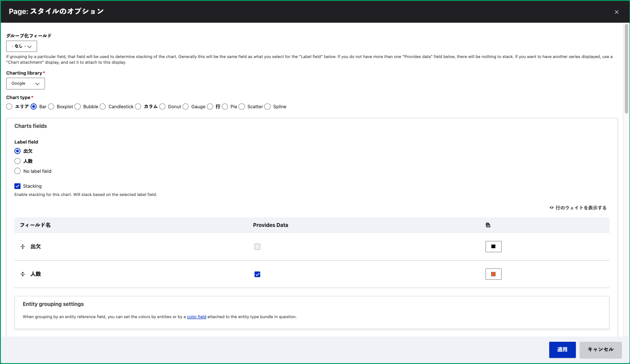Select the Pie chart type
Image resolution: width=630 pixels, height=364 pixels.
click(225, 106)
